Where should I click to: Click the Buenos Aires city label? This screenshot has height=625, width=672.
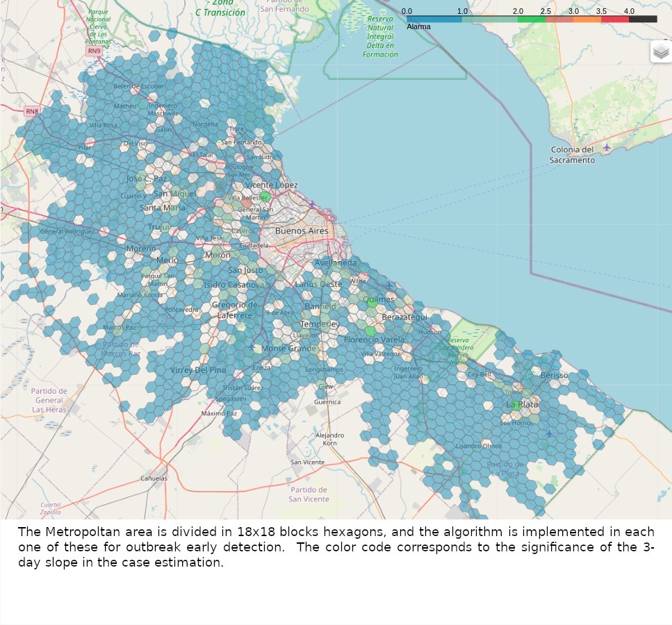click(x=301, y=231)
